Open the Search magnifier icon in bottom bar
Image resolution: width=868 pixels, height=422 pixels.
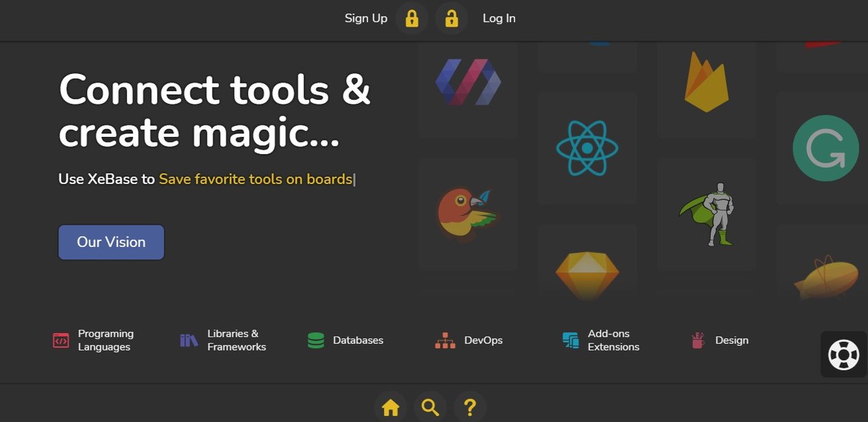pos(430,407)
